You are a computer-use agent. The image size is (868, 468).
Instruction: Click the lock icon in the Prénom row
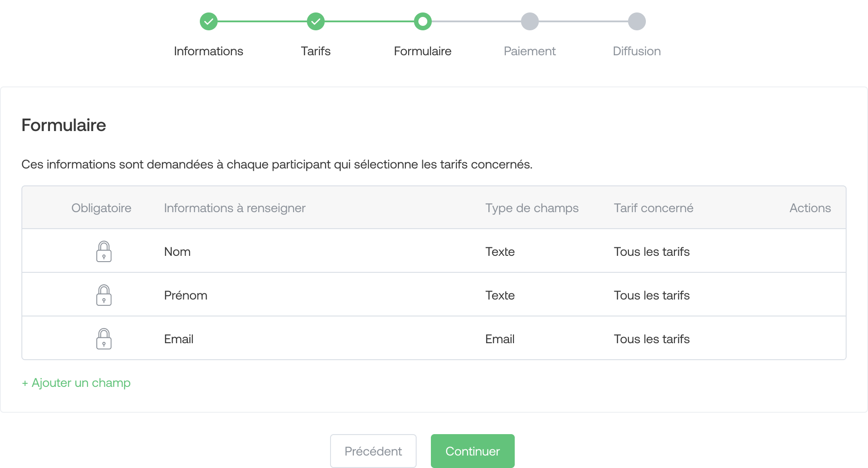(104, 295)
